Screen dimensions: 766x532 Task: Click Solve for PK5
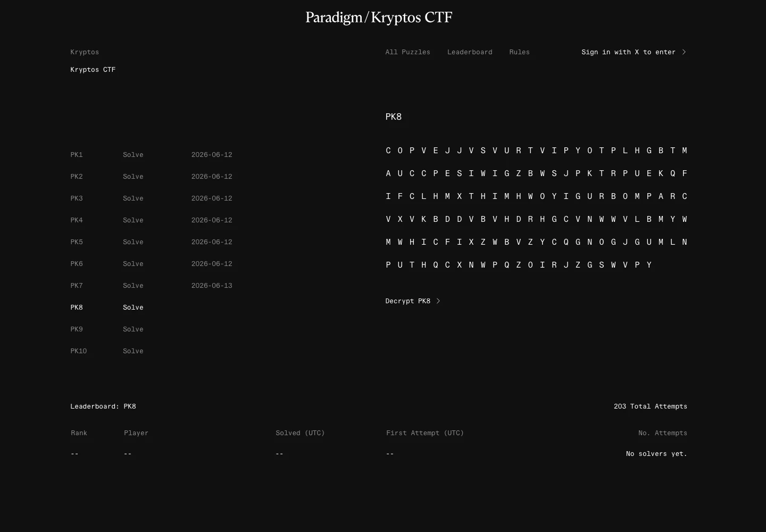133,242
